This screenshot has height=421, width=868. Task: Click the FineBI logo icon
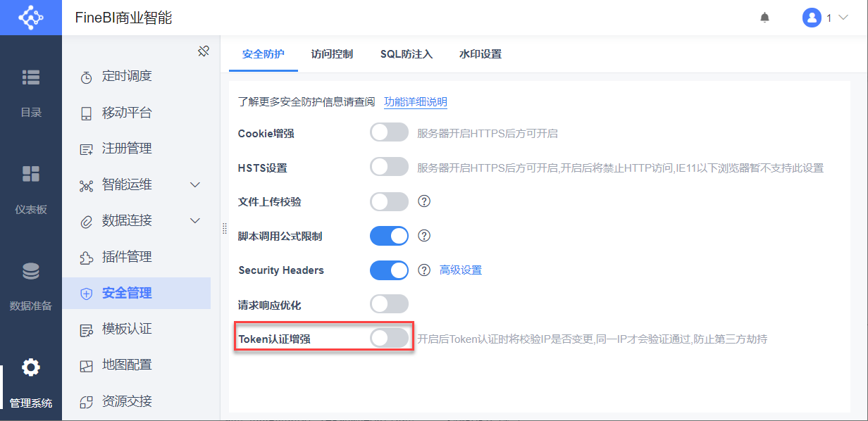pos(30,18)
